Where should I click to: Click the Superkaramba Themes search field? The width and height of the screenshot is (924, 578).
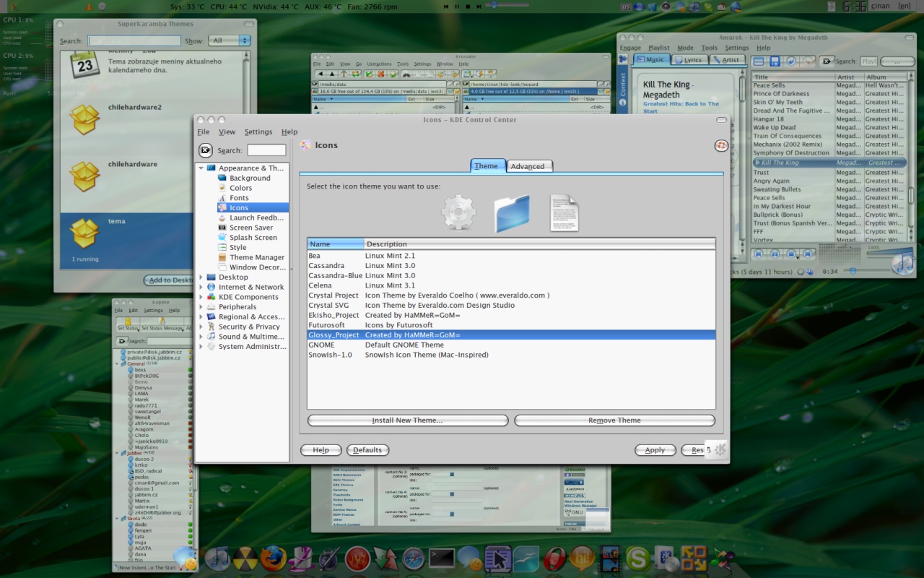click(134, 41)
